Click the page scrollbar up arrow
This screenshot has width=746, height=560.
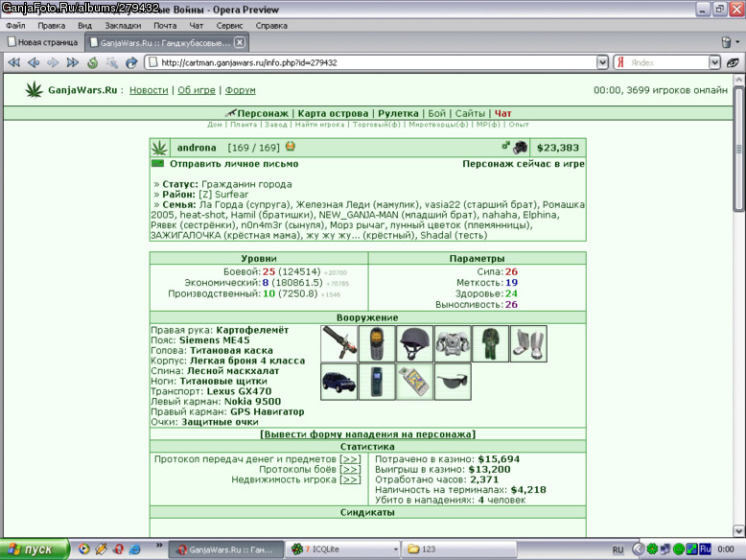[738, 80]
